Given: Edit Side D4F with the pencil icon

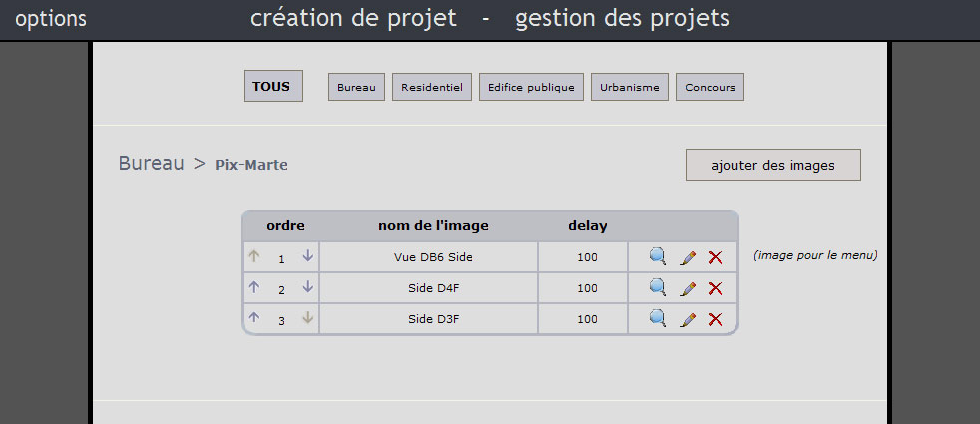Looking at the screenshot, I should coord(687,289).
